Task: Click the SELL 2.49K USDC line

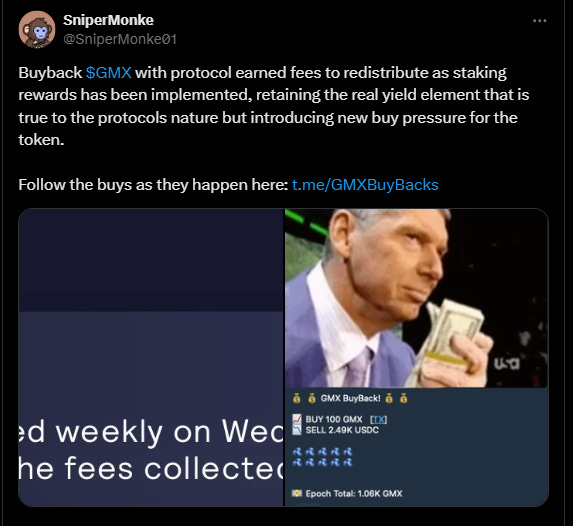Action: [342, 430]
